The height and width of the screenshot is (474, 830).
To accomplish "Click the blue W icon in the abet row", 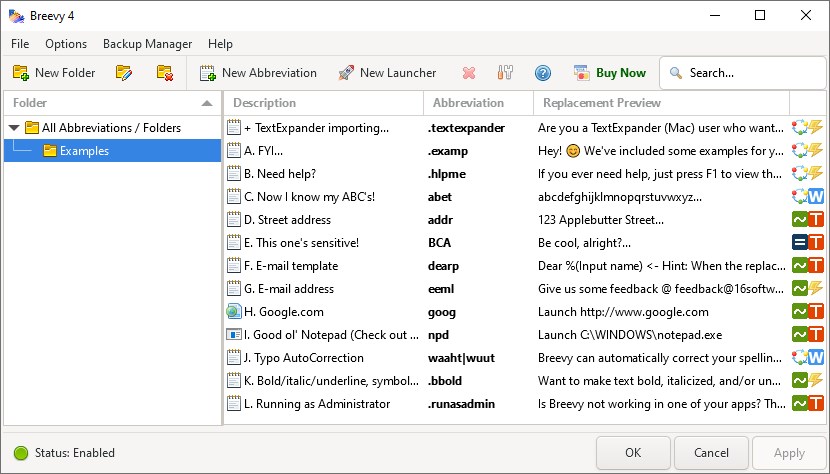I will point(816,197).
